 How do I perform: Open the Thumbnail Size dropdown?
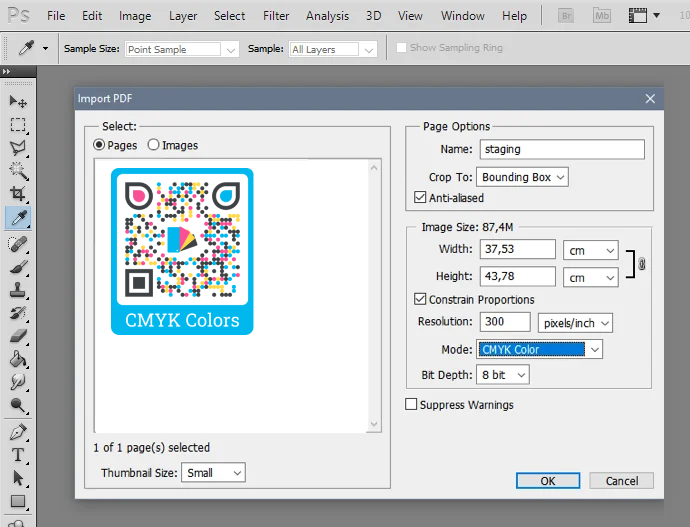[213, 472]
